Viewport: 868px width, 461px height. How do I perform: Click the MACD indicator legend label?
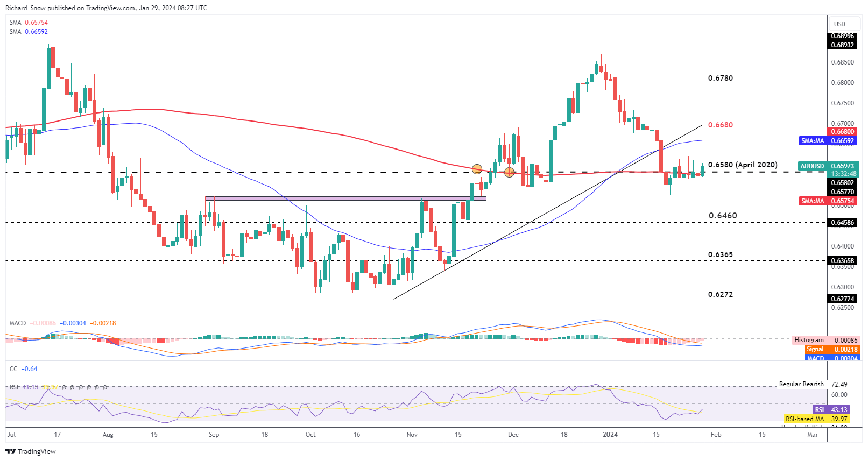pos(18,323)
